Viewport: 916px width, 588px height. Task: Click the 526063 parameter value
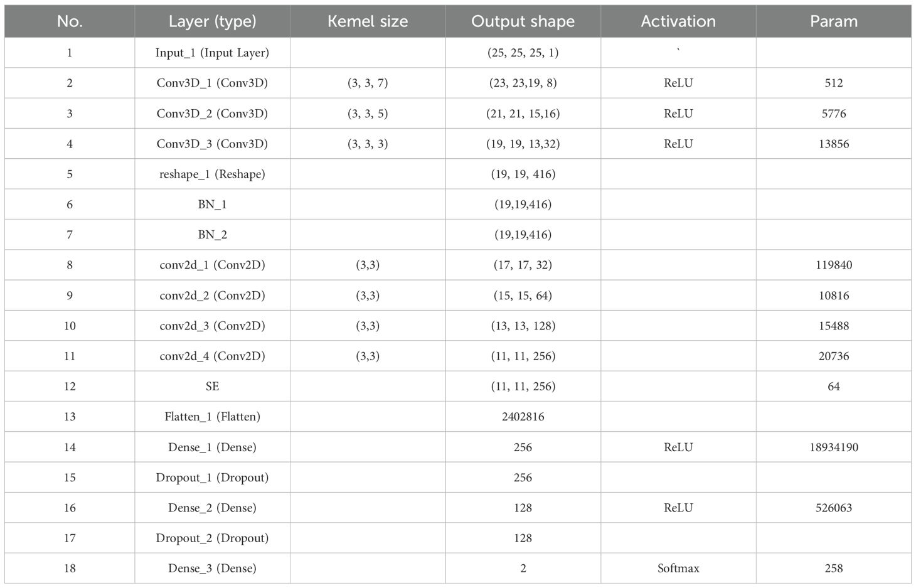point(833,508)
